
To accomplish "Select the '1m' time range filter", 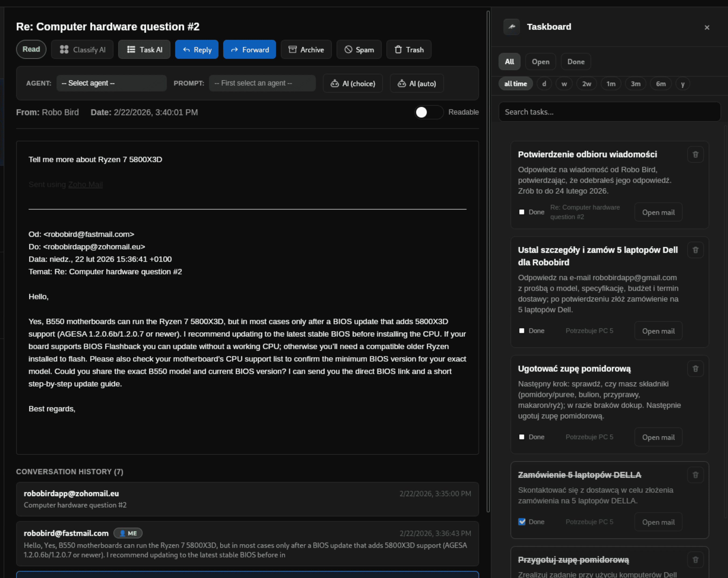I will pos(611,84).
